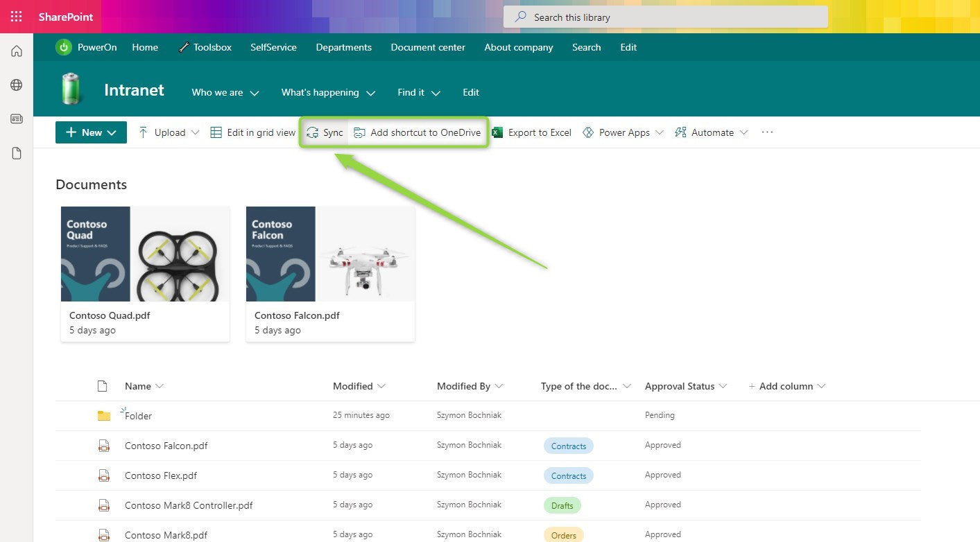
Task: Open the Upload options chevron
Action: tap(196, 132)
